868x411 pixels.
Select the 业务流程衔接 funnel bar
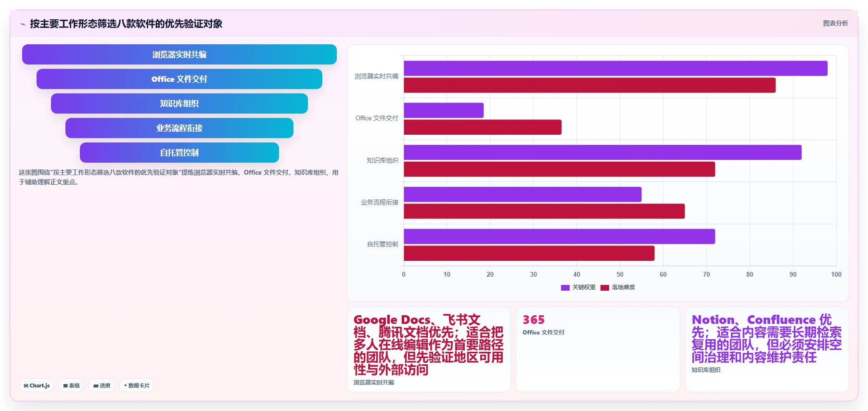[179, 128]
